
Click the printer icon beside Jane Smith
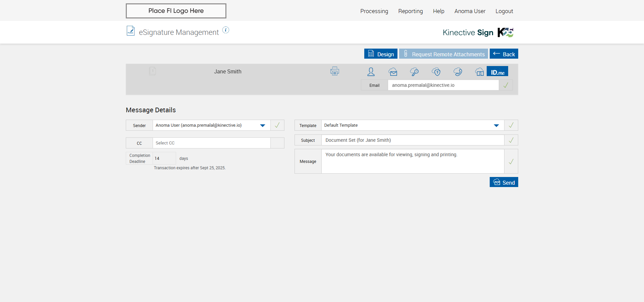pyautogui.click(x=334, y=71)
